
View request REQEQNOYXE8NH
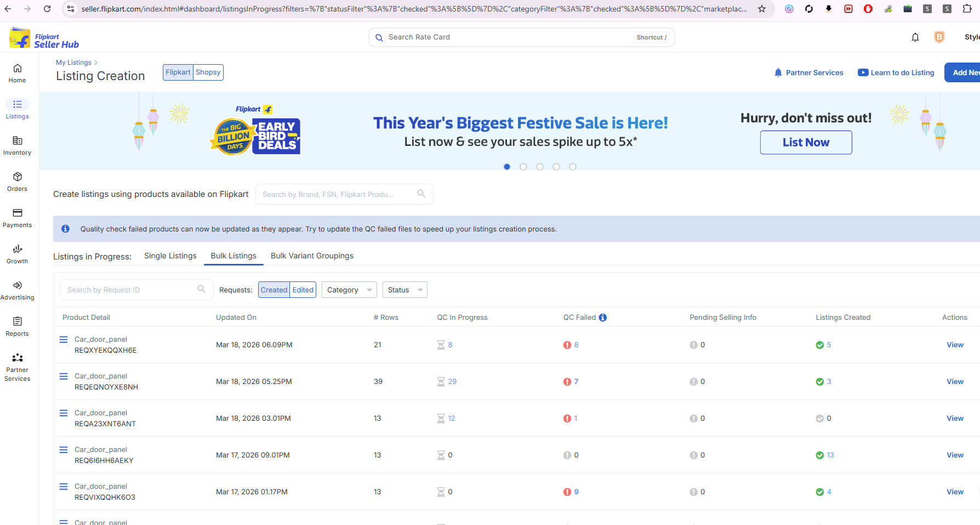(x=955, y=381)
